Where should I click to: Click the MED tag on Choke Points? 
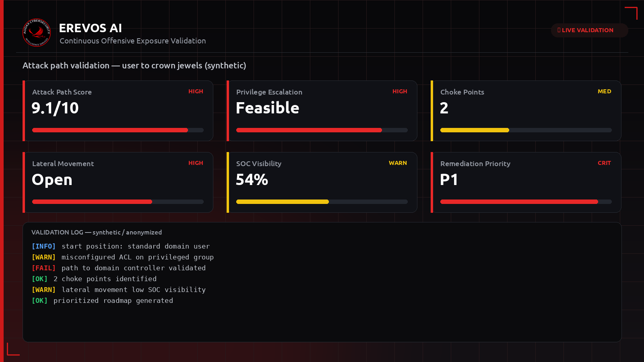[x=604, y=91]
